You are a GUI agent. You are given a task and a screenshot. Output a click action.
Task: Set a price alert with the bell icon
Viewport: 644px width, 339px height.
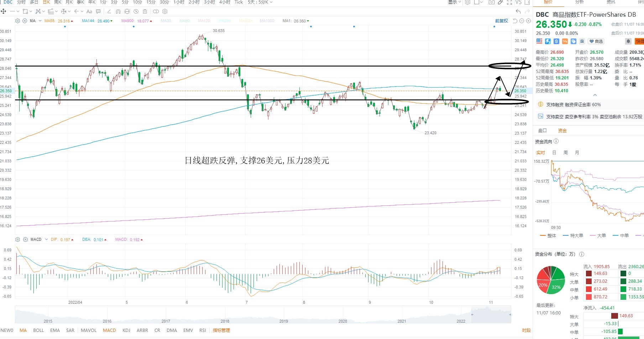pyautogui.click(x=628, y=41)
